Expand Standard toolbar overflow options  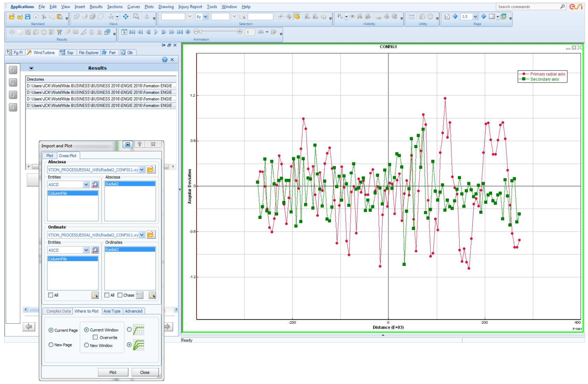(x=67, y=18)
